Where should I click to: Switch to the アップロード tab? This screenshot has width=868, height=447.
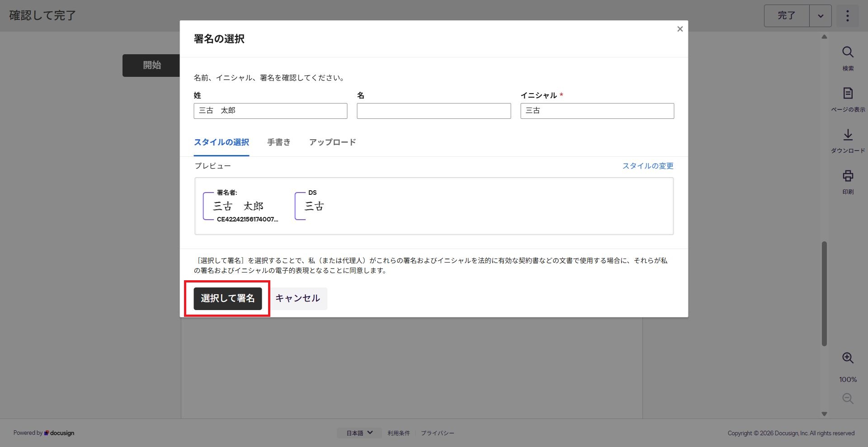332,142
